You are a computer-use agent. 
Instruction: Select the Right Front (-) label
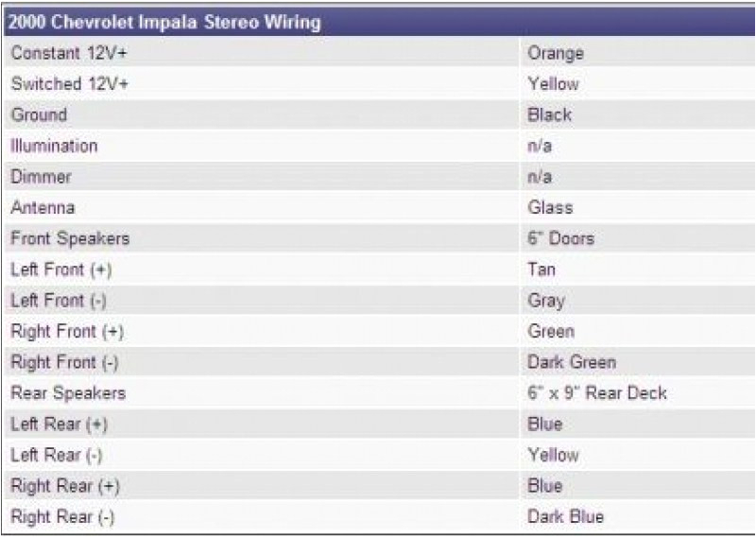coord(64,362)
